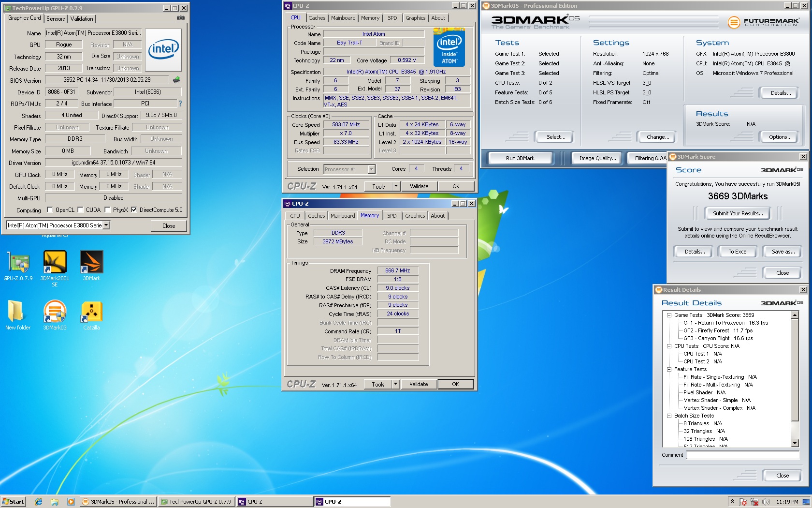Open the 3DMark desktop shortcut
Viewport: 812px width, 508px height.
91,266
